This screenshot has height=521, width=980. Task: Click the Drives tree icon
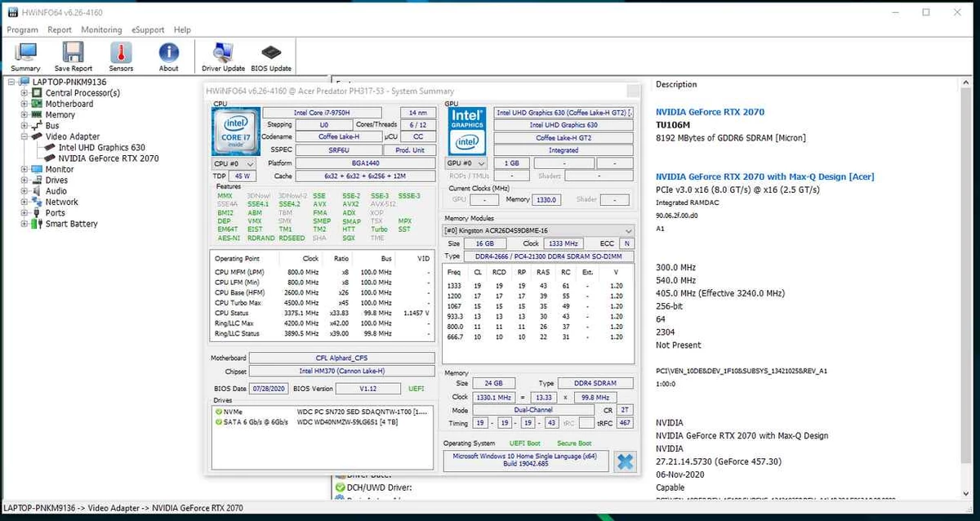37,180
